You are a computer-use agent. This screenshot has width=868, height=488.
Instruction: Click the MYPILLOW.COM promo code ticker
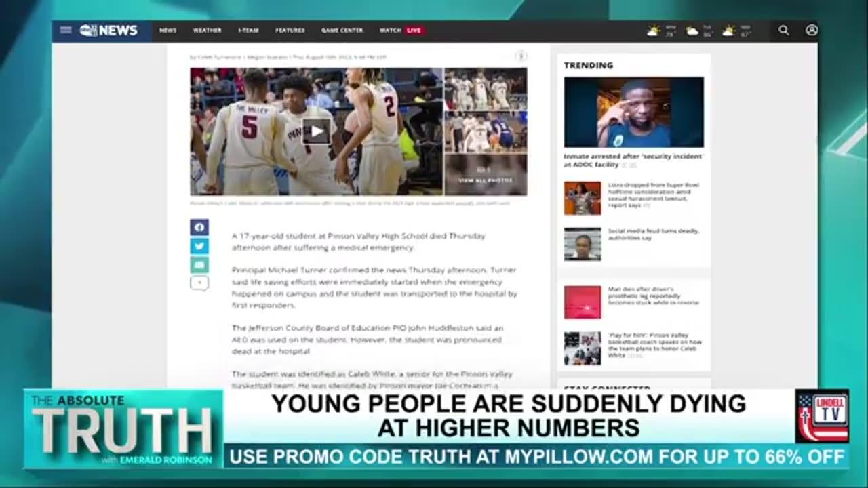pyautogui.click(x=536, y=456)
